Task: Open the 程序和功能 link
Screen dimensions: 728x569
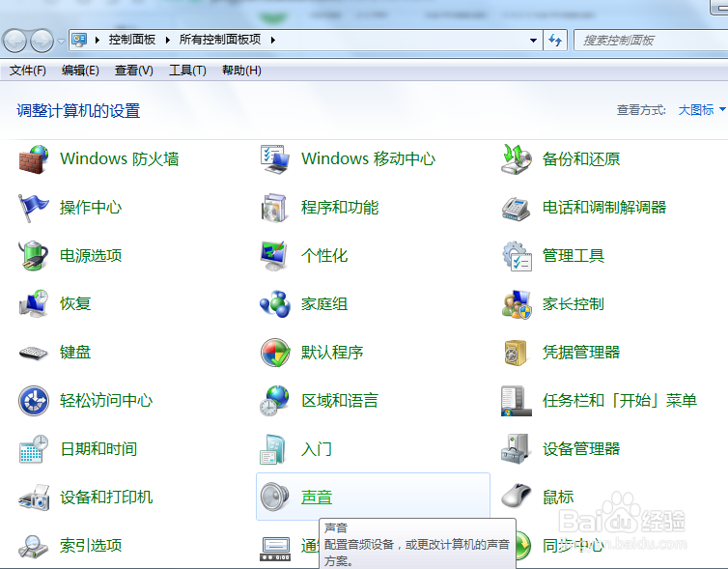Action: (x=340, y=207)
